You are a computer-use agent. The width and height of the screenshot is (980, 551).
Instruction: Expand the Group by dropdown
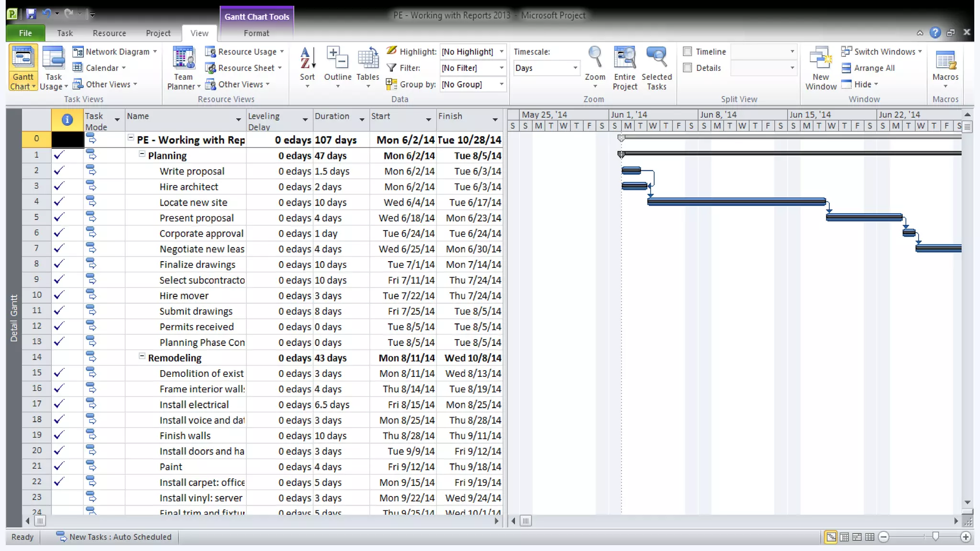(x=501, y=84)
